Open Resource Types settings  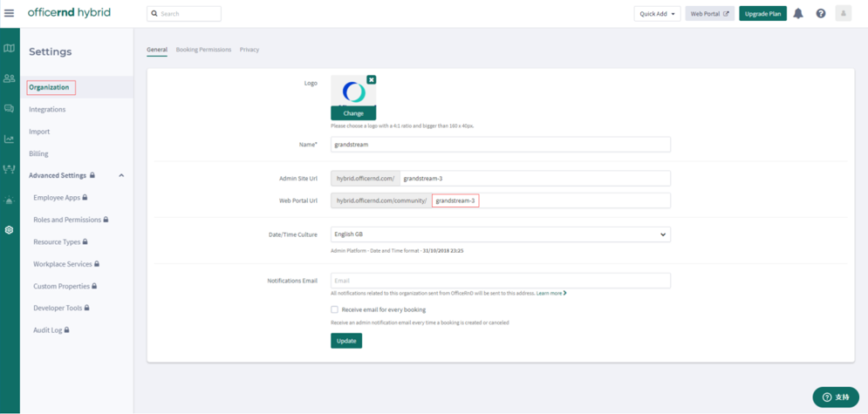coord(57,241)
